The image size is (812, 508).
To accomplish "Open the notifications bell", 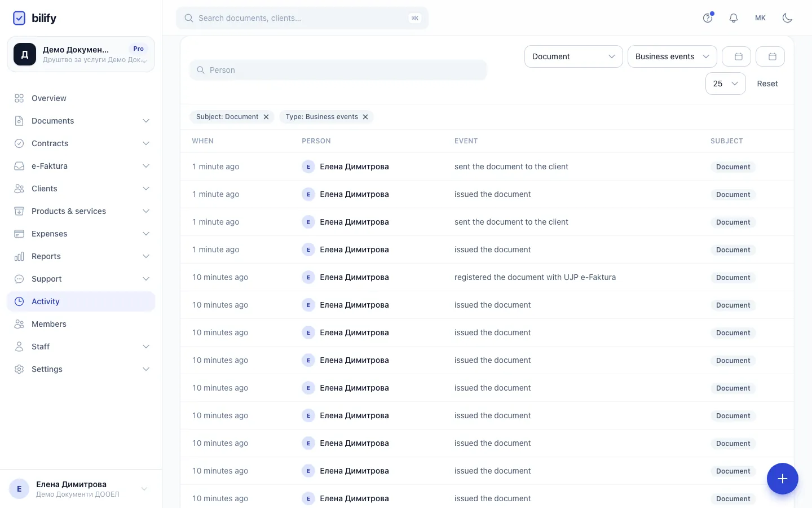I will coord(734,18).
